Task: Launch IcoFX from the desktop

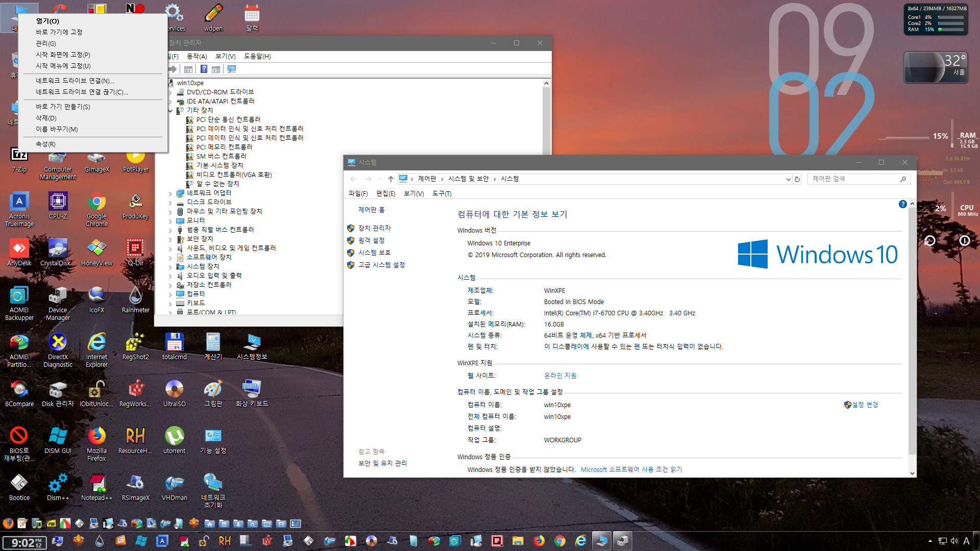Action: pyautogui.click(x=96, y=299)
